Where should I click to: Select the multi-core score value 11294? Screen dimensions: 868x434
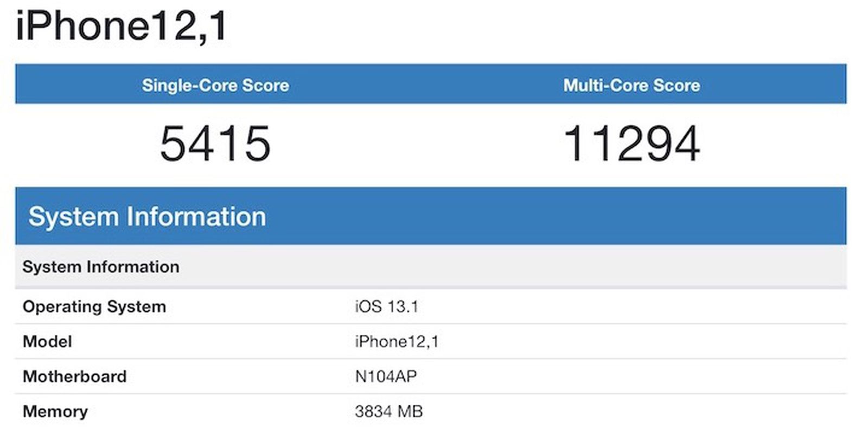(632, 144)
